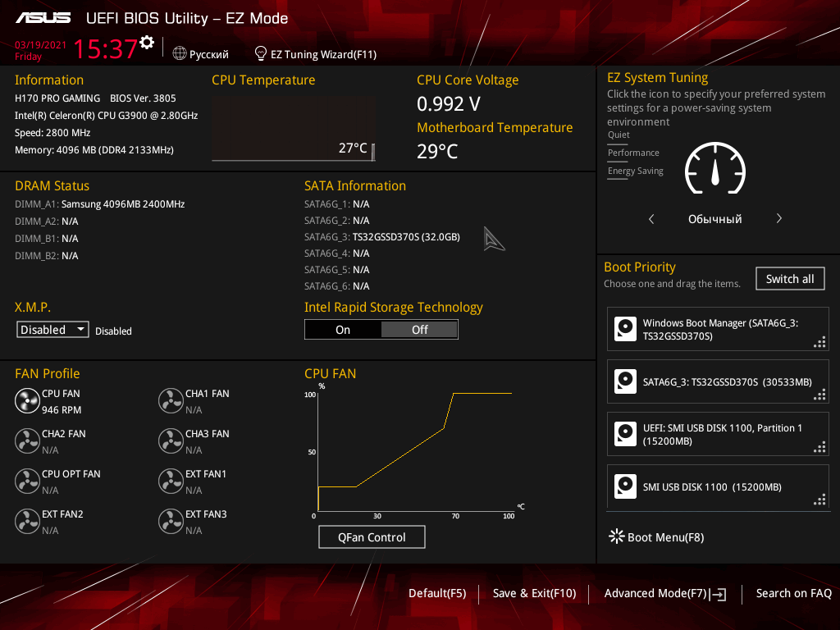Open Boot Menu(F8)

click(665, 537)
